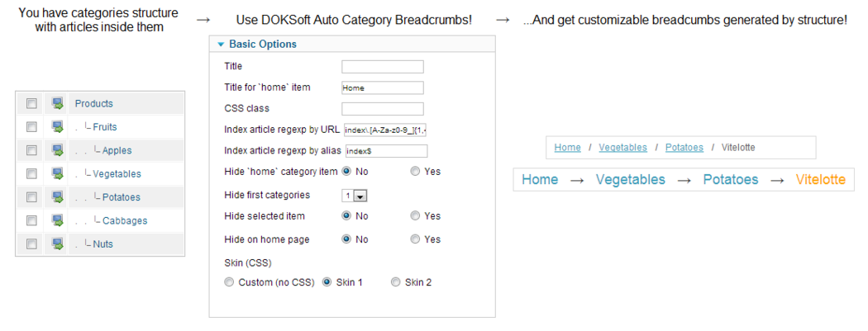The image size is (868, 331).
Task: Click Potatoes in the large arrow breadcrumb
Action: coord(731,180)
